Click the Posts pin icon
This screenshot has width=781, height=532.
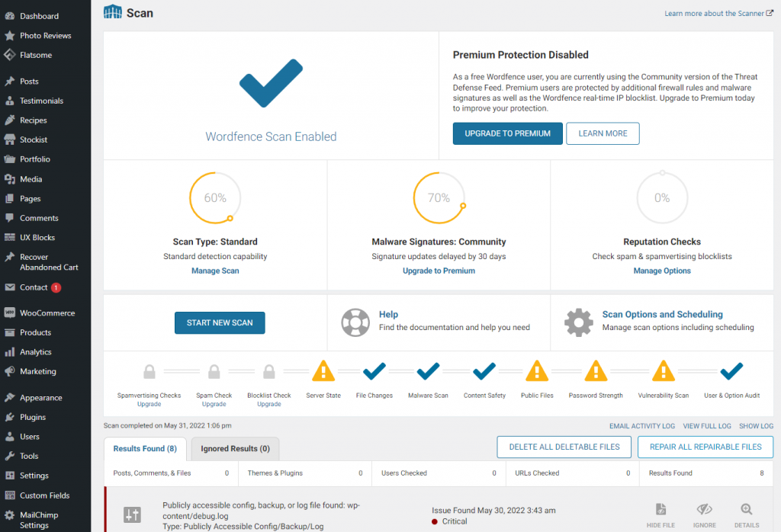click(9, 81)
